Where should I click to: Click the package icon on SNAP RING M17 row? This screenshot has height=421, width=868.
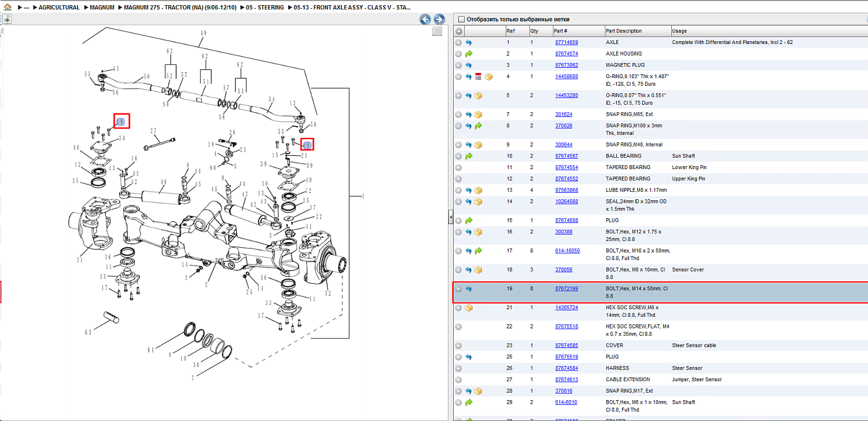[479, 391]
